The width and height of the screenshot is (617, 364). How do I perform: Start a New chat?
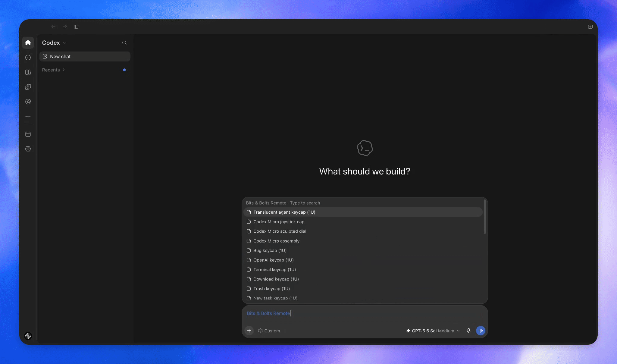[85, 57]
